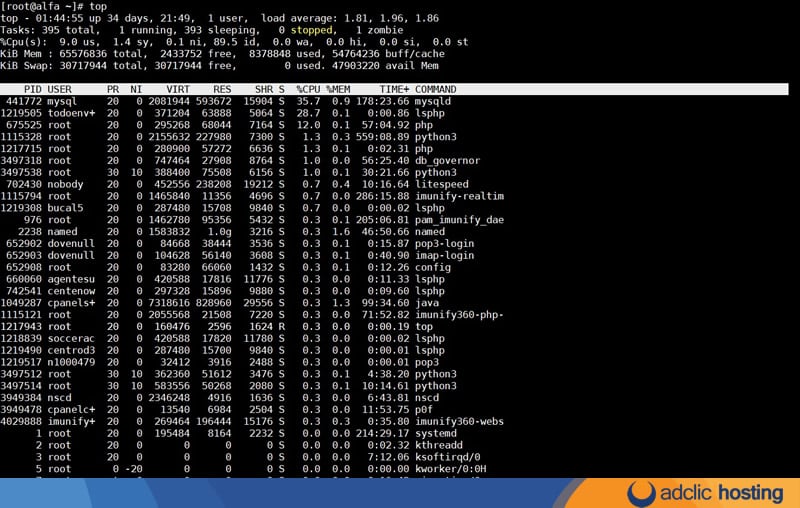Click the %CPU column header
This screenshot has height=508, width=800.
[x=308, y=89]
